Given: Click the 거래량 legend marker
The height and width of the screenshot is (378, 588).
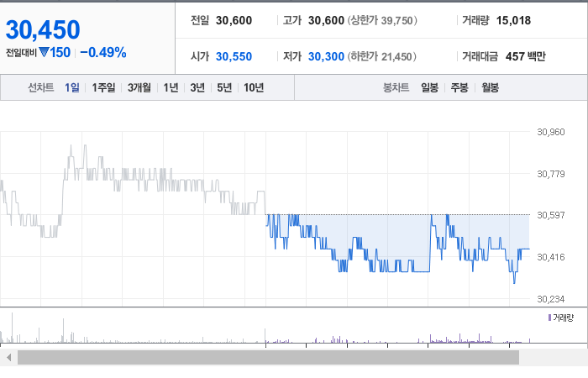Looking at the screenshot, I should (x=549, y=318).
